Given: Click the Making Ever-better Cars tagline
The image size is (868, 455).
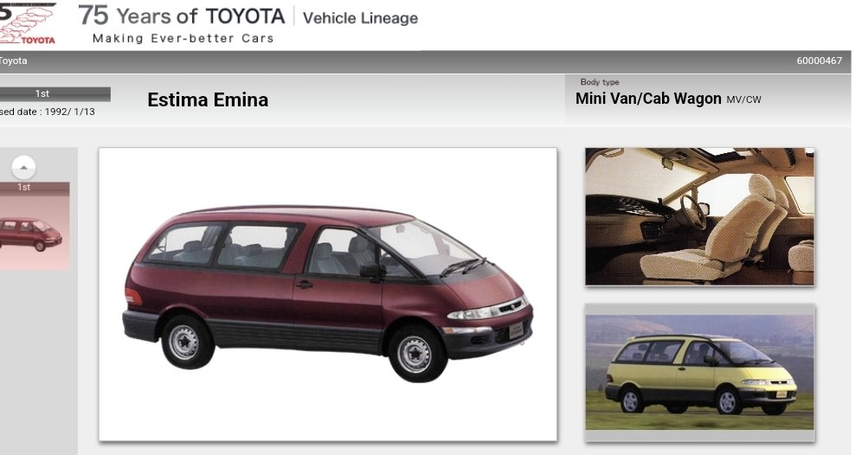Looking at the screenshot, I should click(x=183, y=39).
